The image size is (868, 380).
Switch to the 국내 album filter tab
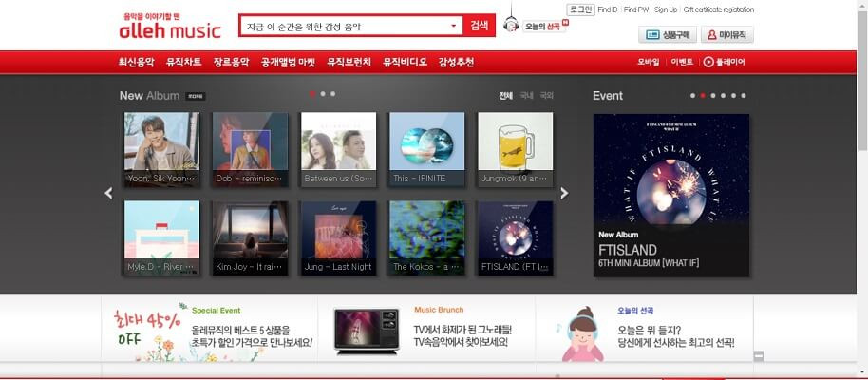tap(526, 96)
